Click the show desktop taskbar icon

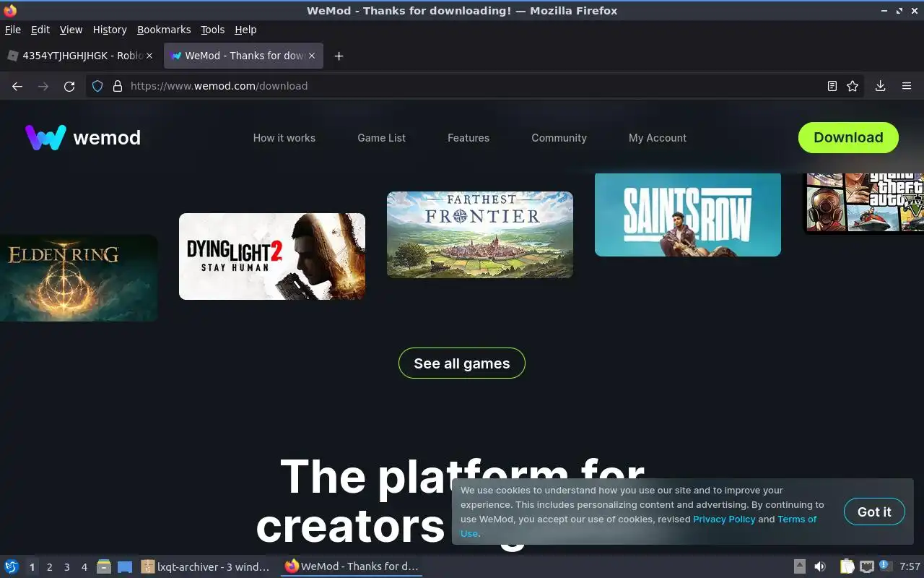[x=125, y=566]
